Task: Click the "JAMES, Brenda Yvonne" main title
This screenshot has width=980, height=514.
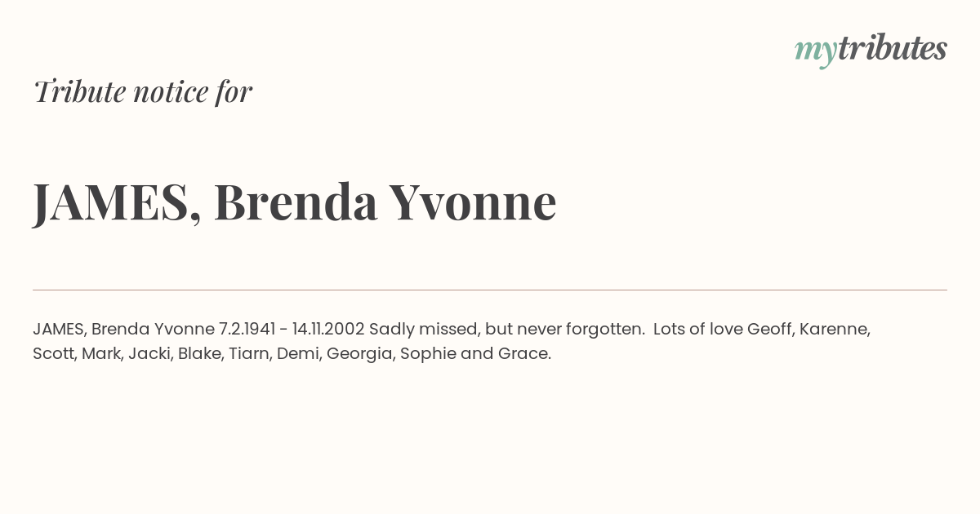Action: point(295,202)
